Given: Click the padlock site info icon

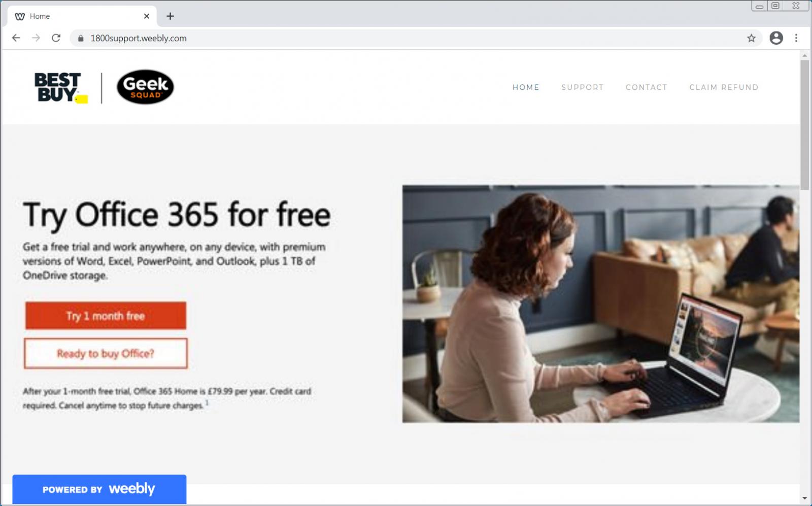Looking at the screenshot, I should tap(80, 38).
